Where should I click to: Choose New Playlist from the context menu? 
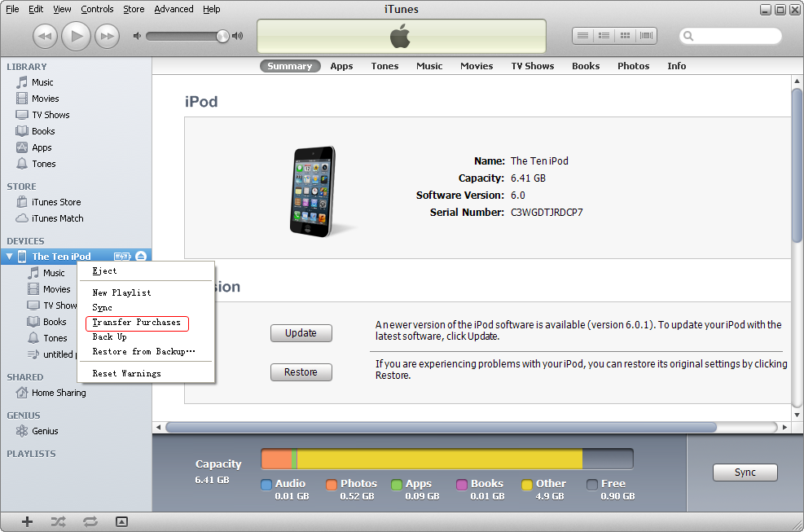[x=146, y=293]
